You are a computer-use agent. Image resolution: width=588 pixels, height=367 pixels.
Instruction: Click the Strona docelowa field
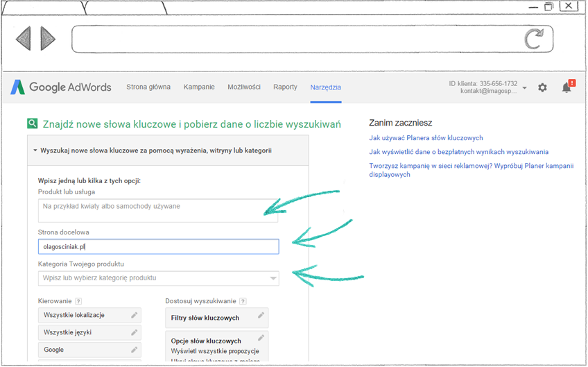point(158,246)
